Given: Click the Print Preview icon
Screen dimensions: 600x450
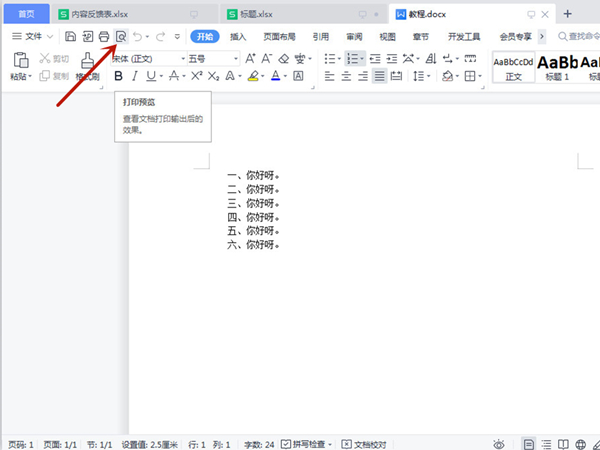Looking at the screenshot, I should tap(121, 36).
